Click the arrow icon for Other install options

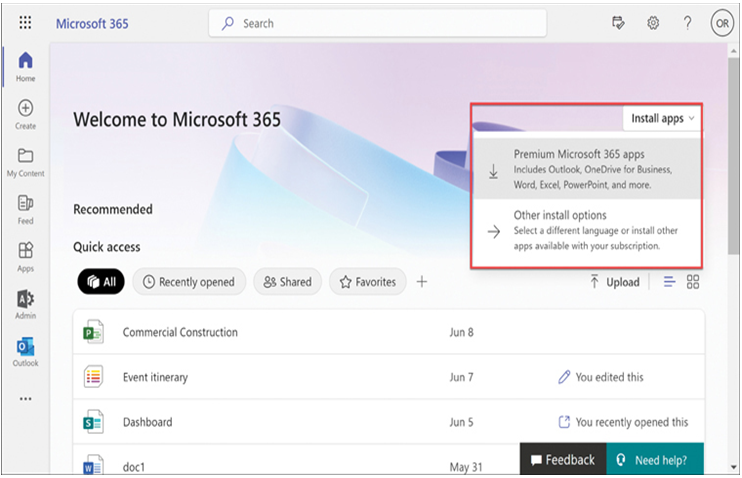coord(494,231)
